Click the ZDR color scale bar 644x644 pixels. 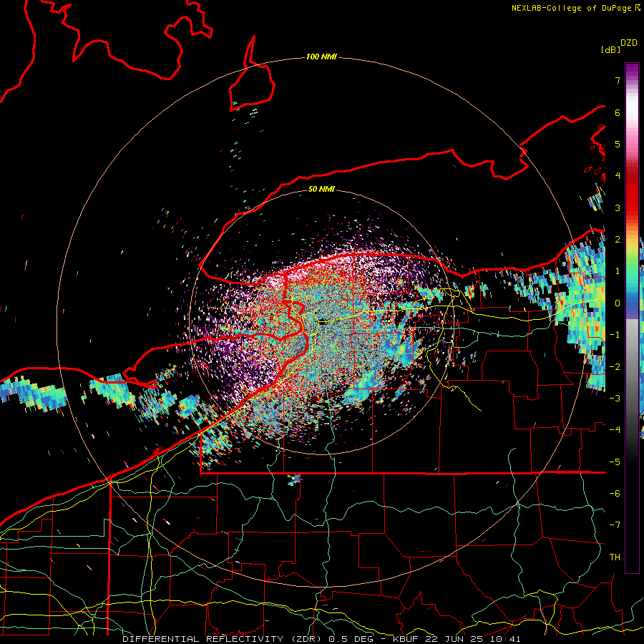632,318
